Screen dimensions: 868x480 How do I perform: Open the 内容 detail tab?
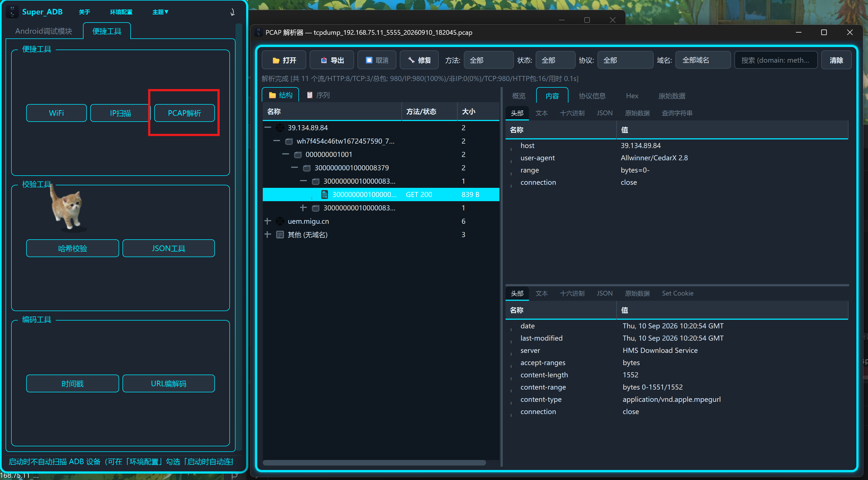point(552,96)
